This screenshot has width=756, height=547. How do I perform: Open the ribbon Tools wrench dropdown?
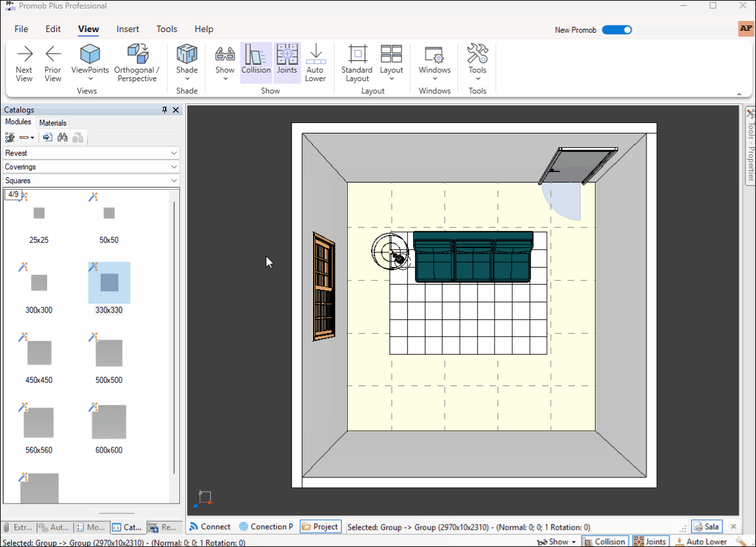click(x=477, y=63)
